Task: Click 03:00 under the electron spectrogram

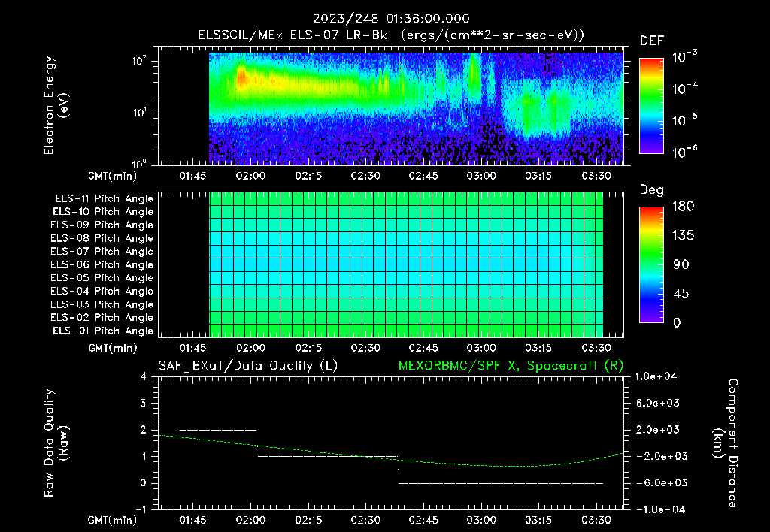Action: pyautogui.click(x=481, y=176)
